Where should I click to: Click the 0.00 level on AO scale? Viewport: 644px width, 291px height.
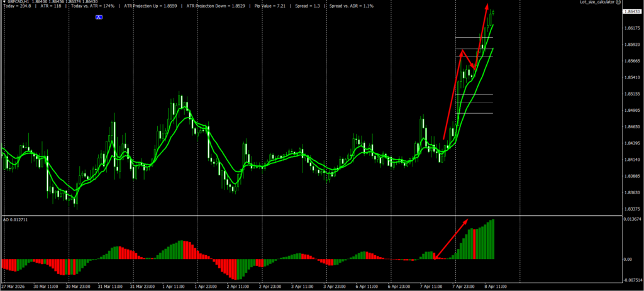click(627, 259)
